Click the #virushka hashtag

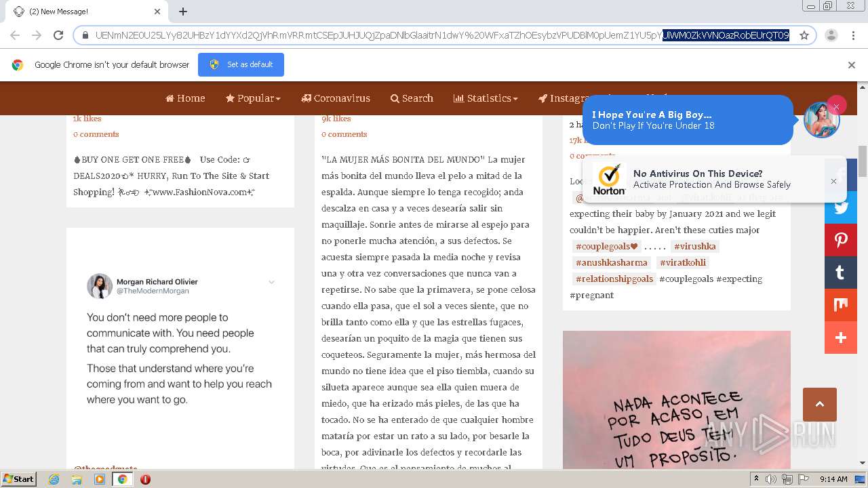(695, 246)
